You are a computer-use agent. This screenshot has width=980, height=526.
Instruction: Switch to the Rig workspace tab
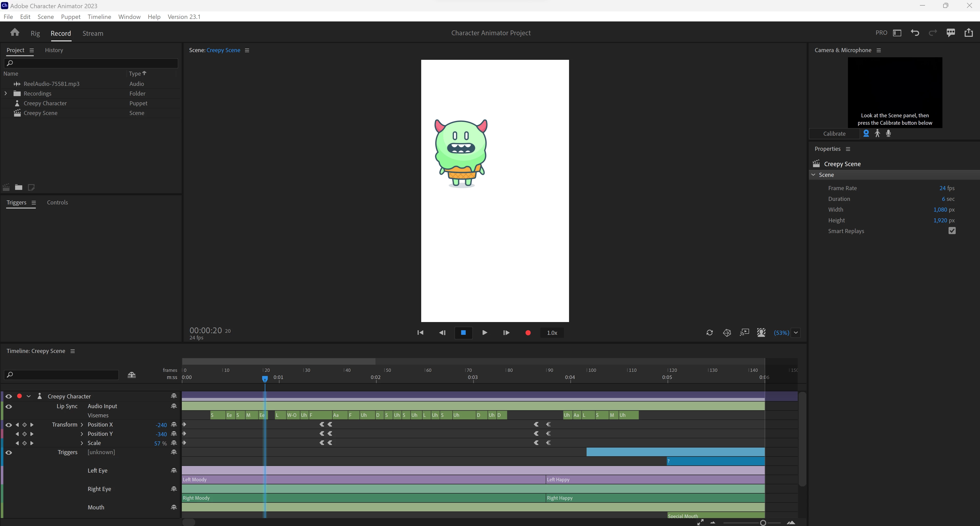coord(35,33)
